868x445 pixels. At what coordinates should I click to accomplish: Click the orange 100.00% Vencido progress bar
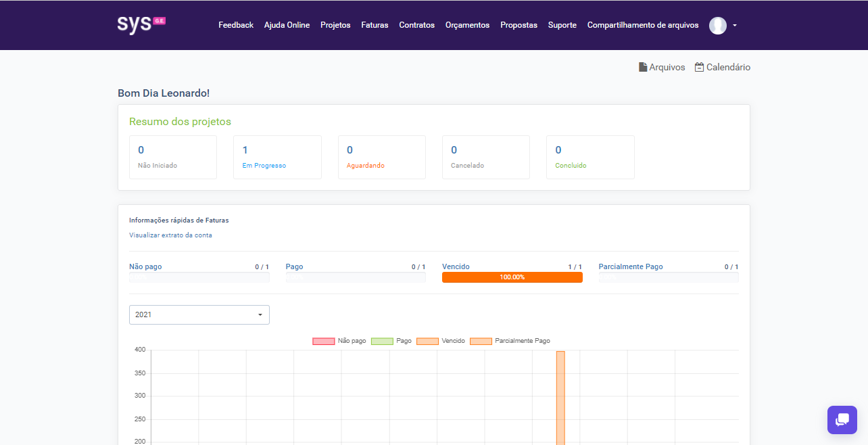tap(512, 277)
